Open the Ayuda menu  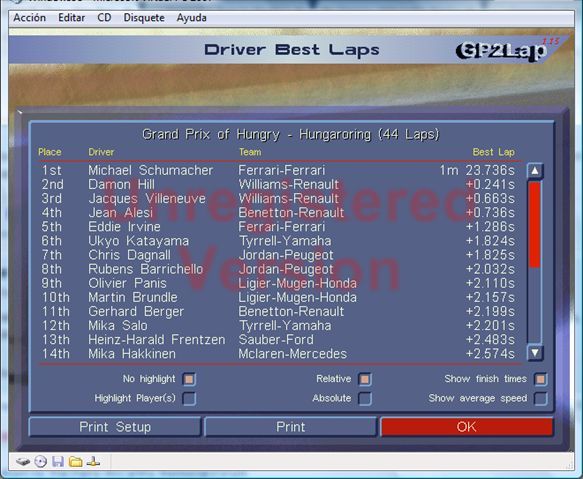(x=191, y=18)
